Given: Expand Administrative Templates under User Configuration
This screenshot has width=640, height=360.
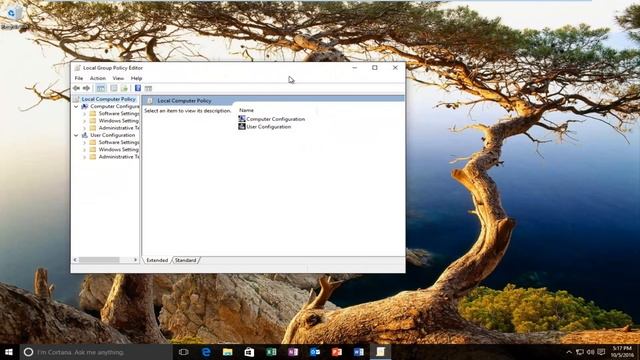Looking at the screenshot, I should click(x=84, y=157).
